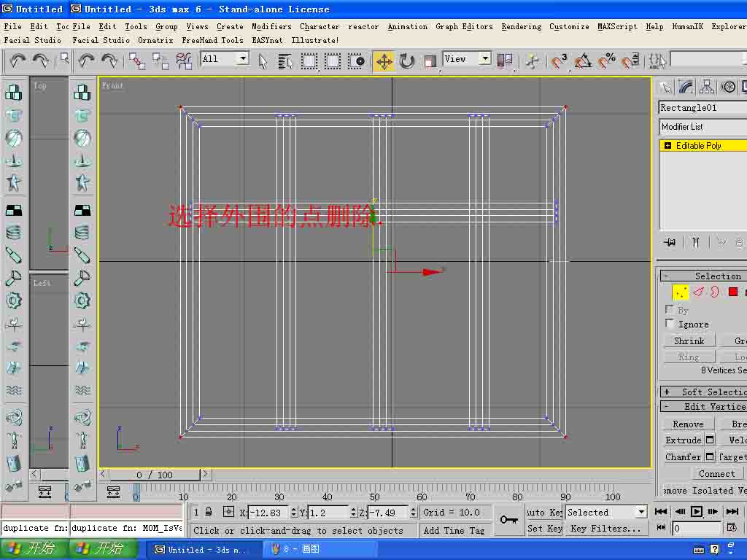This screenshot has height=560, width=747.
Task: Enable the By Vertex checkbox
Action: click(670, 310)
